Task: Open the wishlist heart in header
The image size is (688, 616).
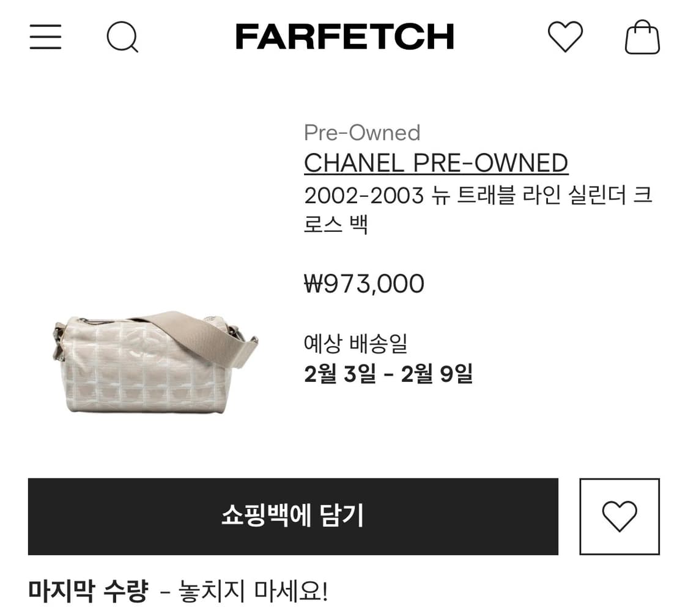Action: pyautogui.click(x=564, y=37)
